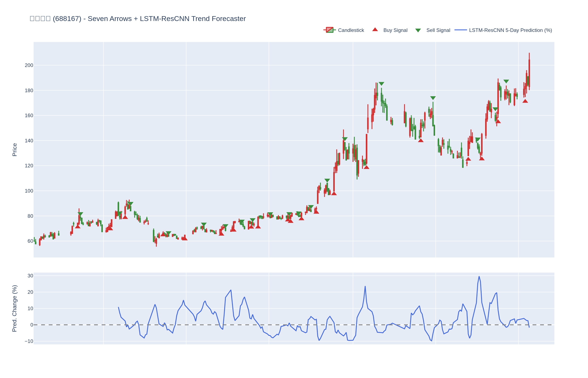Toggle Candlestick trace via its legend label
This screenshot has width=588, height=378.
[x=351, y=30]
